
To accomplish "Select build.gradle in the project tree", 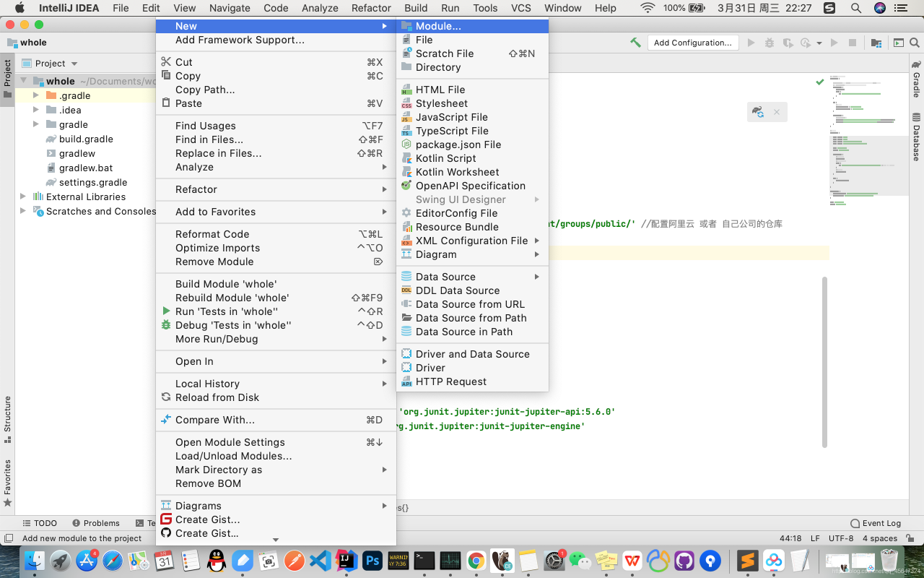I will pos(86,139).
